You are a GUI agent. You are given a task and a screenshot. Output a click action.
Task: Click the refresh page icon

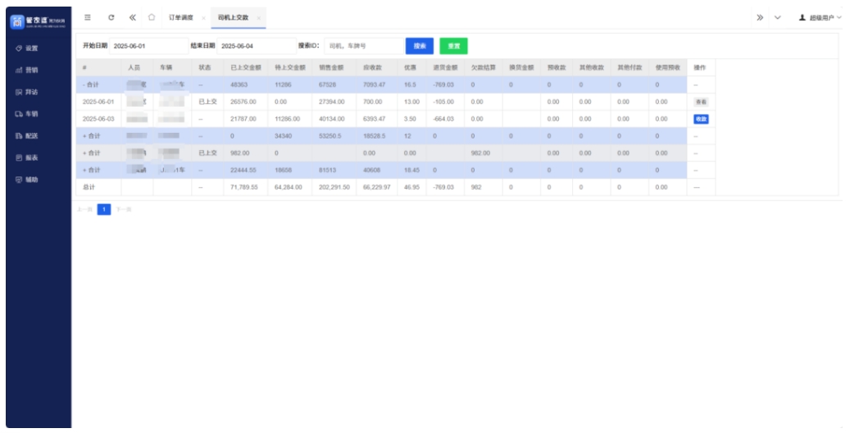coord(111,17)
